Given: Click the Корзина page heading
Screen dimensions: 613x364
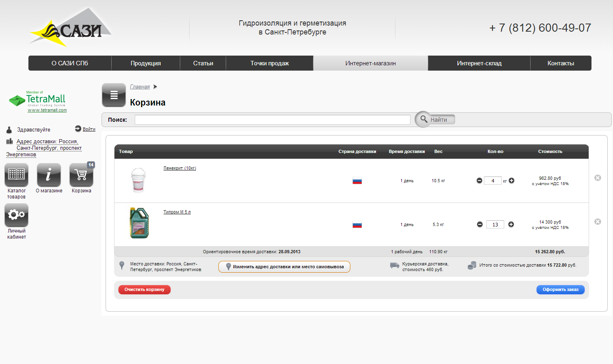Looking at the screenshot, I should coord(148,102).
